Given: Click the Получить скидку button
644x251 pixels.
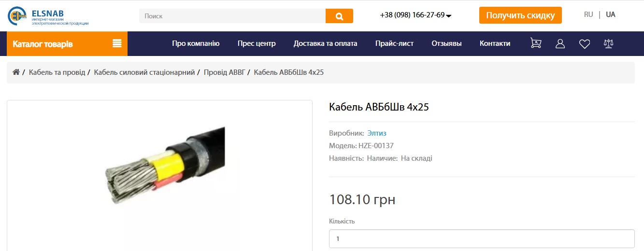Looking at the screenshot, I should coord(520,15).
